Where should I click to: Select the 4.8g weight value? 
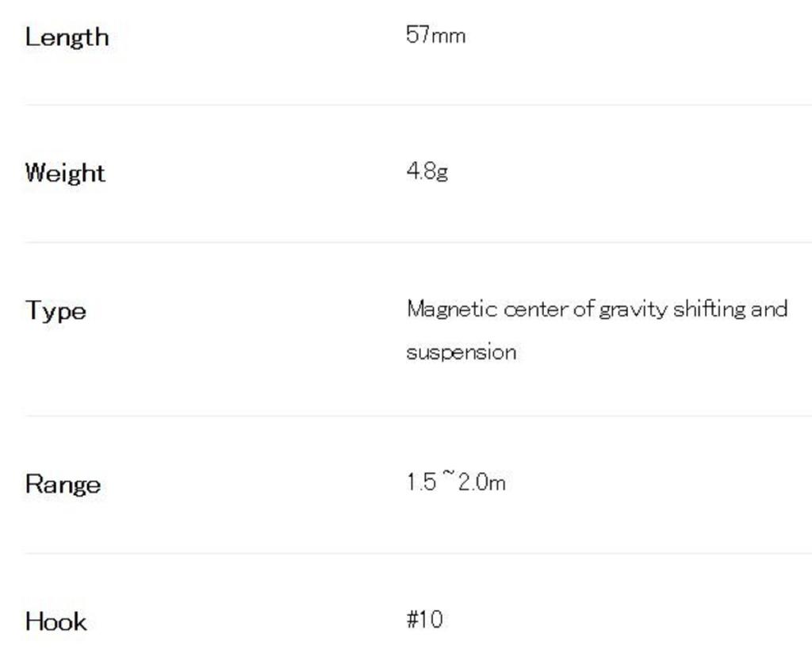(427, 171)
